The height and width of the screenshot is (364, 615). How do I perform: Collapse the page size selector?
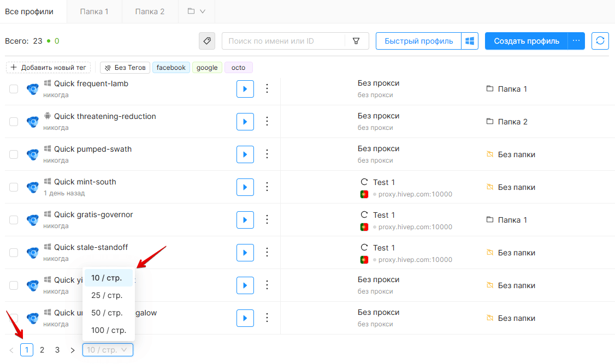108,350
